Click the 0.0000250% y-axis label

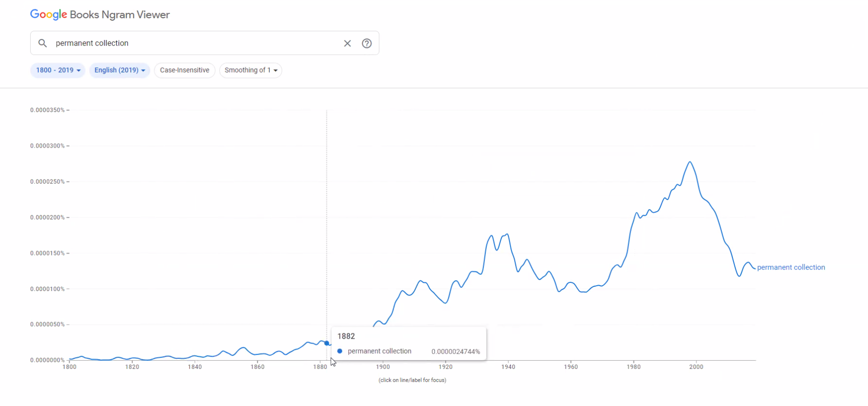[47, 182]
